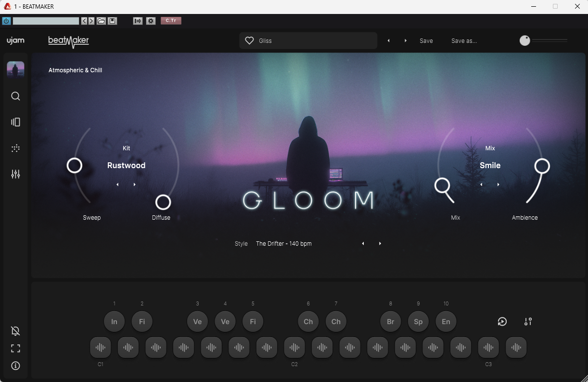Screen dimensions: 588x382
Task: Click the GLOOM title logo
Action: (308, 200)
